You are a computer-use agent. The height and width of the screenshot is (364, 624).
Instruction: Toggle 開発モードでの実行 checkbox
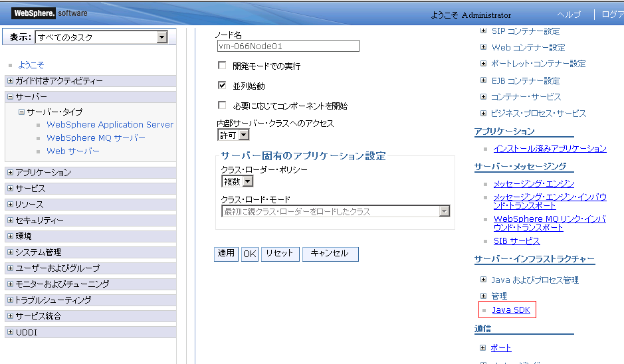click(x=222, y=65)
